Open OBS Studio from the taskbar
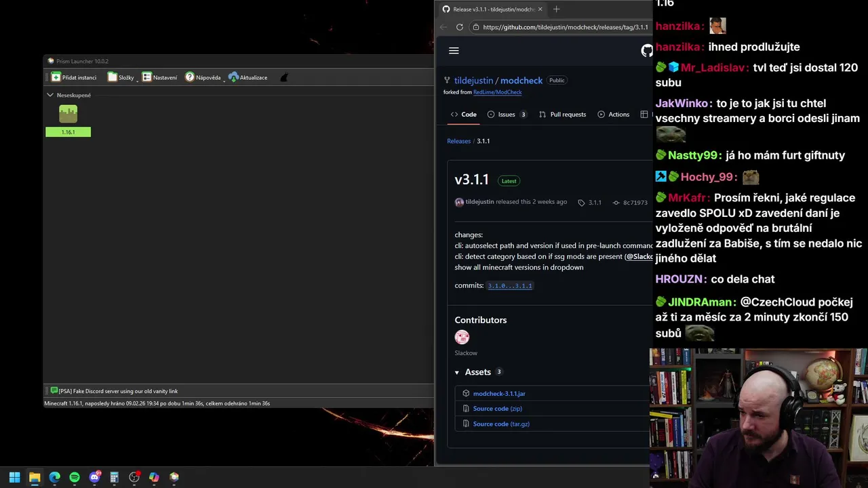The image size is (868, 488). pyautogui.click(x=134, y=477)
